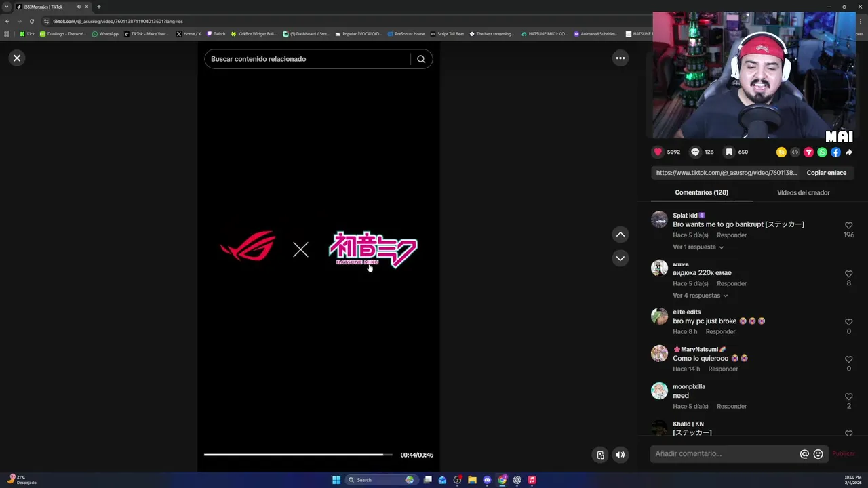868x488 pixels.
Task: Click the address bar URL
Action: coord(118,21)
